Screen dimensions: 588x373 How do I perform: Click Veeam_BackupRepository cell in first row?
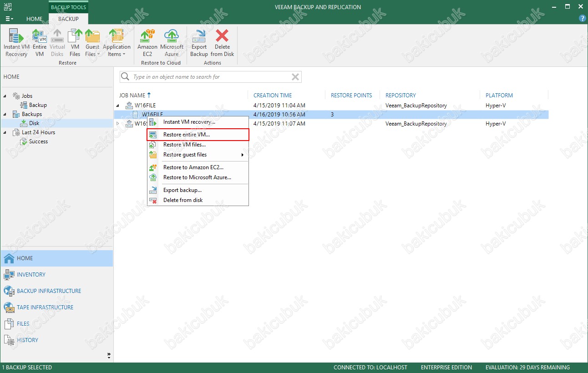pos(416,106)
